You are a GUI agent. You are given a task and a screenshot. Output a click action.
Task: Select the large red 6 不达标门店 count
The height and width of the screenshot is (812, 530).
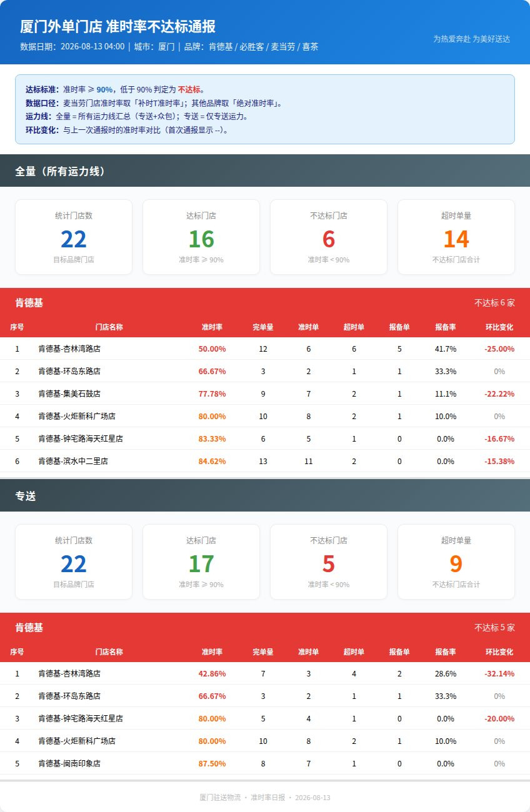pyautogui.click(x=329, y=239)
